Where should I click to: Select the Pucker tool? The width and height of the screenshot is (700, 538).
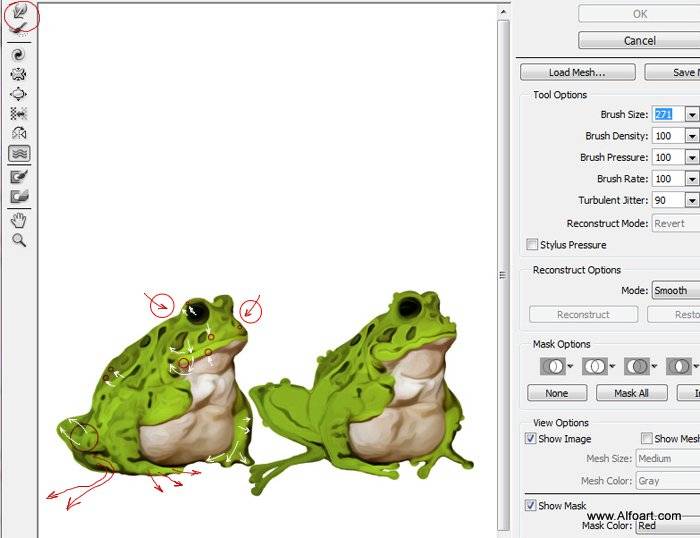point(18,74)
